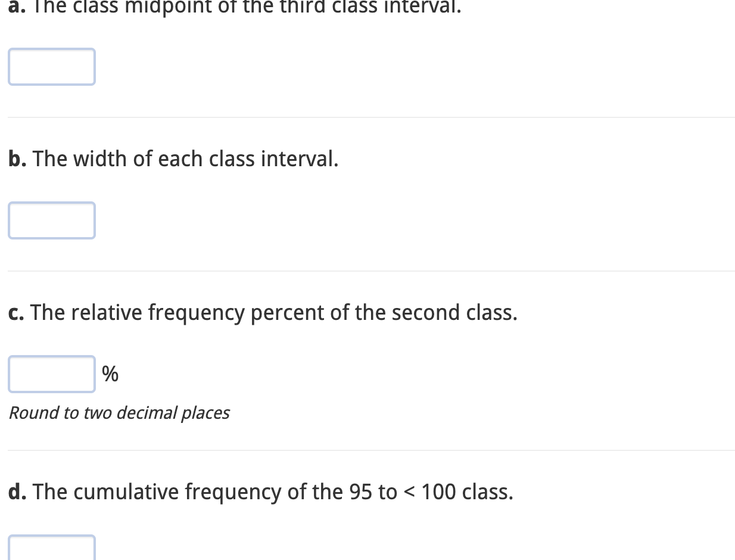The width and height of the screenshot is (735, 560).
Task: Focus the class interval width input
Action: 51,220
